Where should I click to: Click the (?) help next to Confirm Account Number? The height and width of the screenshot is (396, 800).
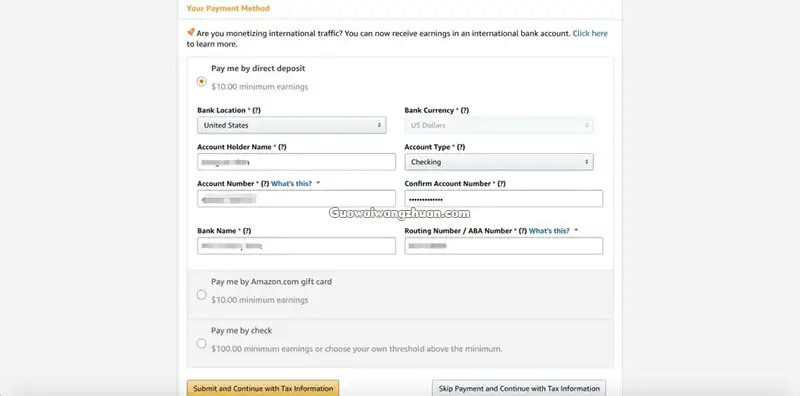501,184
